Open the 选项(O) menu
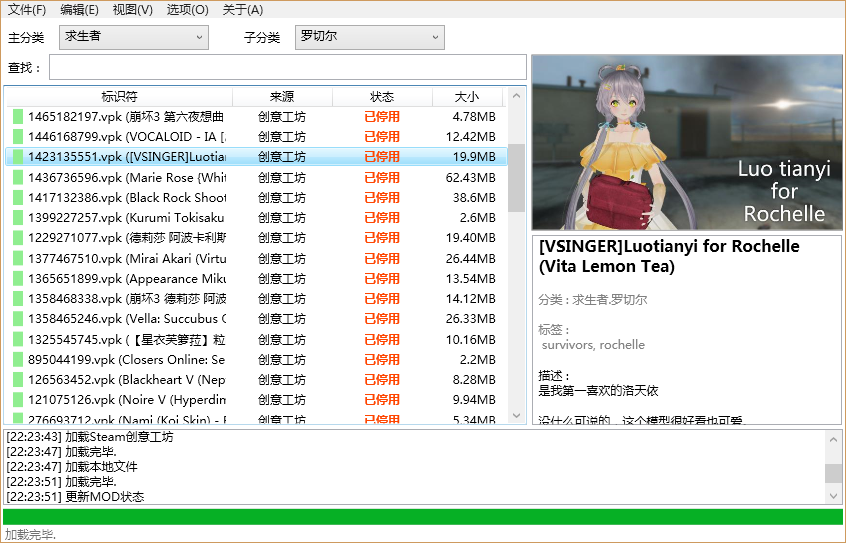846x543 pixels. 187,10
